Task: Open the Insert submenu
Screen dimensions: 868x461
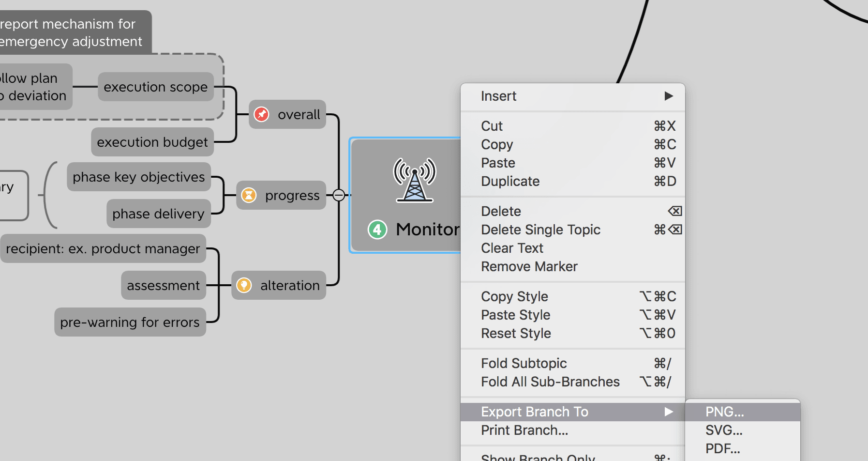Action: pos(573,96)
